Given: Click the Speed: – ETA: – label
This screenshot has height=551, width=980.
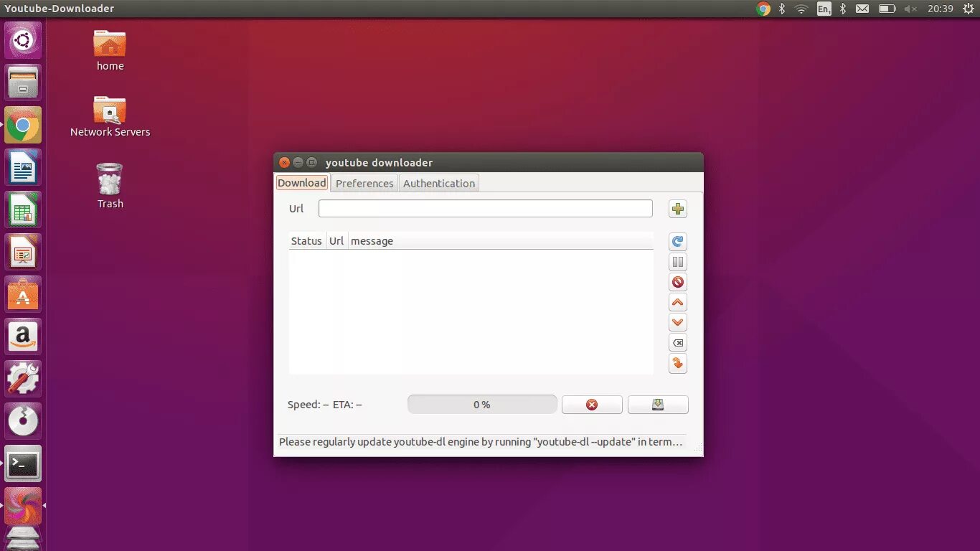Looking at the screenshot, I should point(324,405).
